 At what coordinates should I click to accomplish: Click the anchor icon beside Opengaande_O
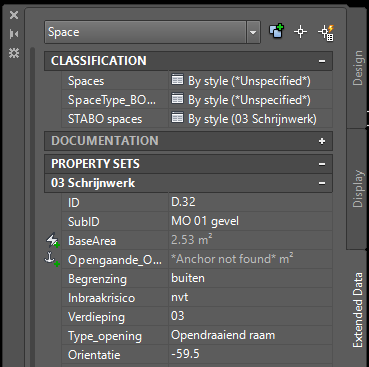click(x=52, y=260)
